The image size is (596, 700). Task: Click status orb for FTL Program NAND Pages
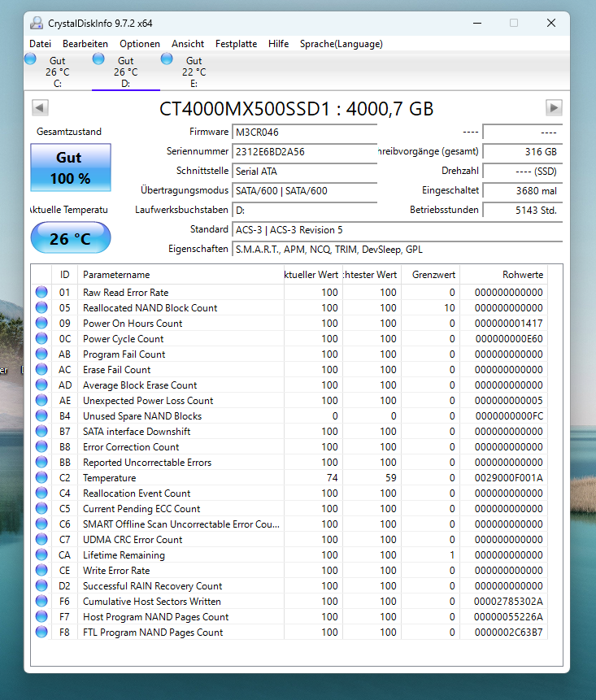click(x=41, y=632)
